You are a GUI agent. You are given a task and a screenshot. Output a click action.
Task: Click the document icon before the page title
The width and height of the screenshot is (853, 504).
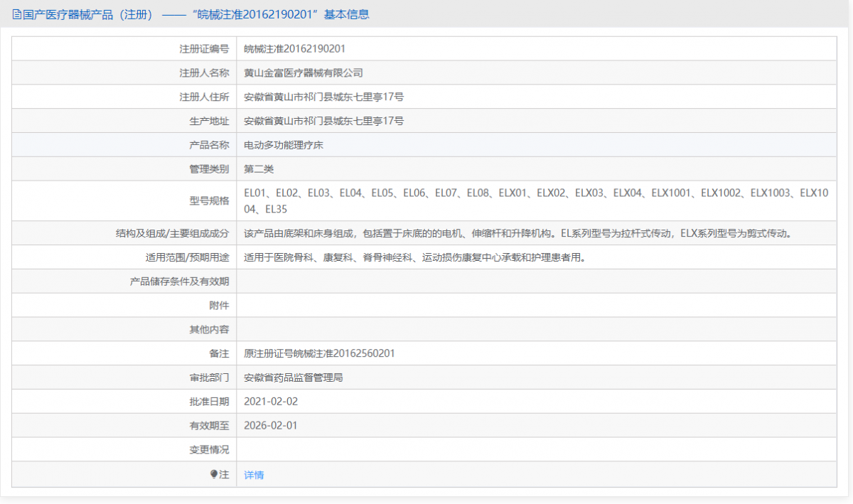pos(16,14)
